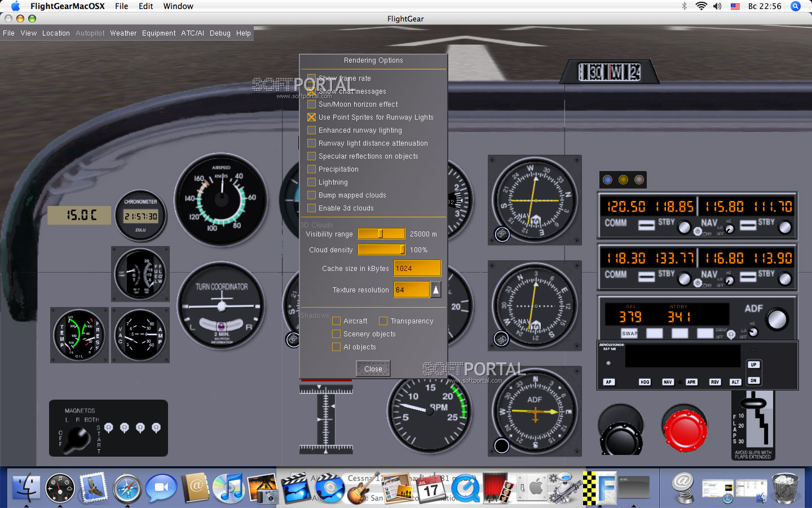Open the macOS Window menu
Image resolution: width=812 pixels, height=508 pixels.
coord(178,6)
